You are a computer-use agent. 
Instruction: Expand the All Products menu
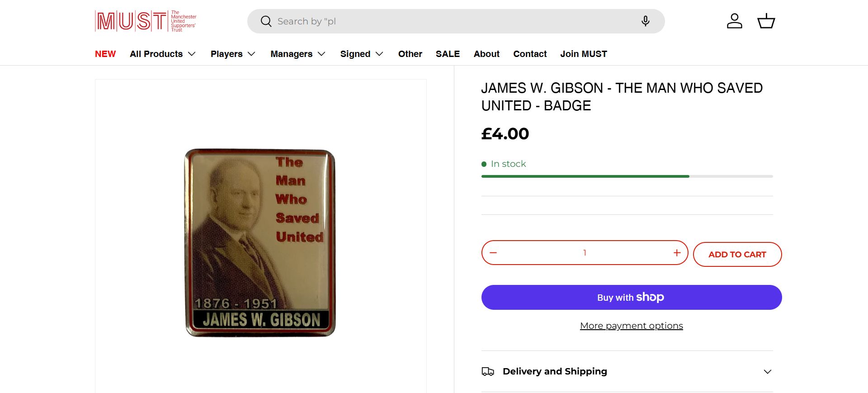(163, 54)
